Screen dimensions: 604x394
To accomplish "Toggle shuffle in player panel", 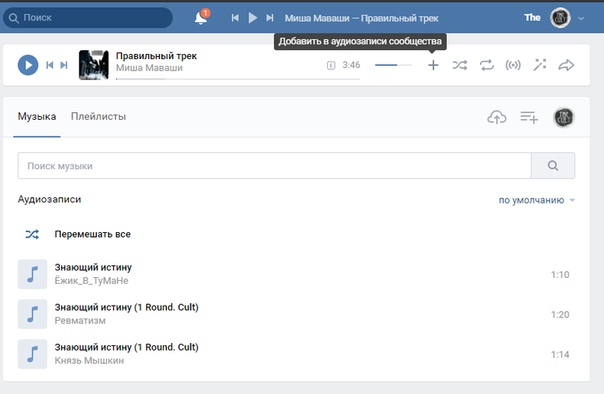I will click(460, 65).
